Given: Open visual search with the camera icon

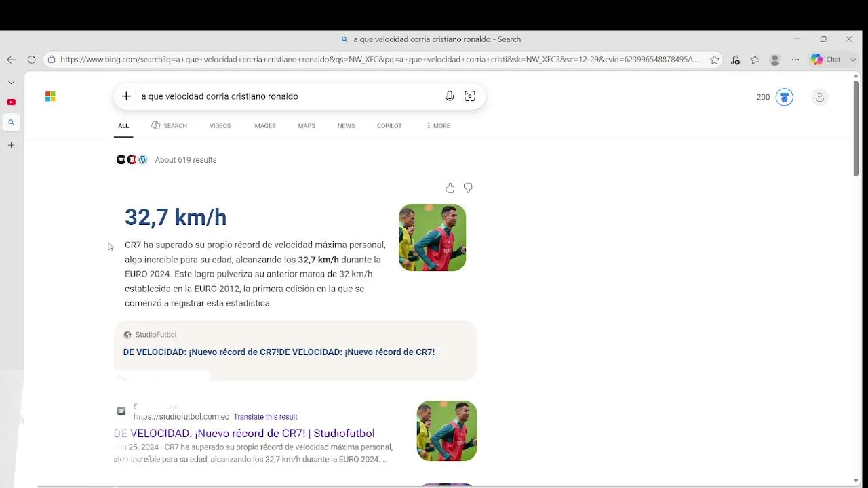Looking at the screenshot, I should pyautogui.click(x=470, y=96).
